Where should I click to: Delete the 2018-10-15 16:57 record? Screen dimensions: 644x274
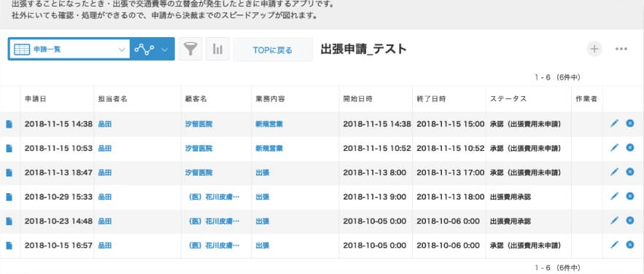pyautogui.click(x=629, y=245)
